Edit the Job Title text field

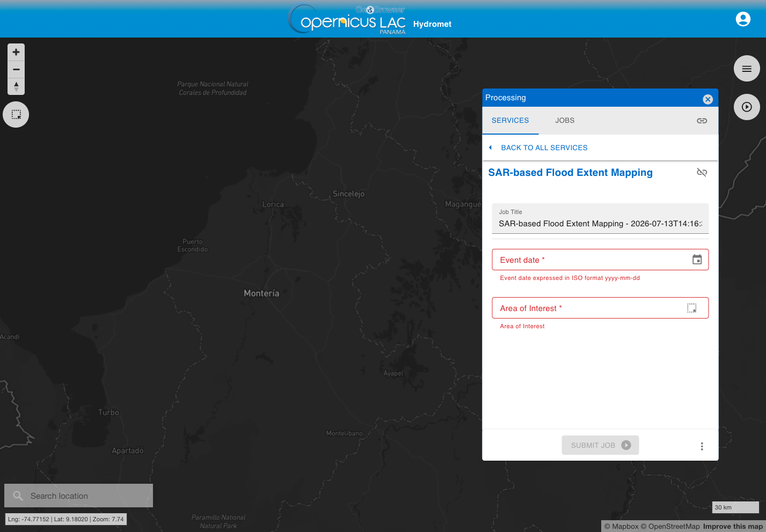tap(600, 218)
